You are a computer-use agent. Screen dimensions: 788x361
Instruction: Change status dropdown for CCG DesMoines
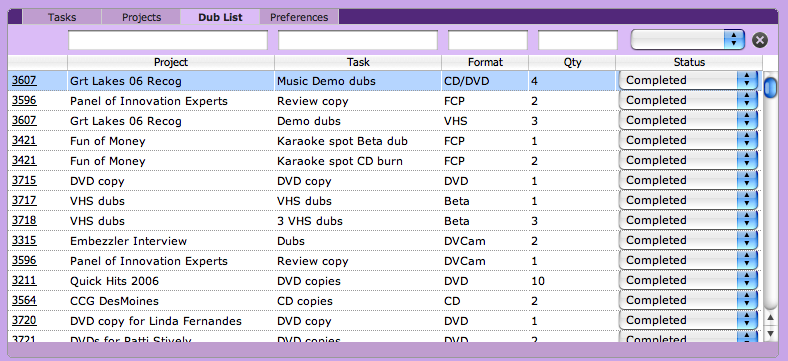pyautogui.click(x=688, y=301)
